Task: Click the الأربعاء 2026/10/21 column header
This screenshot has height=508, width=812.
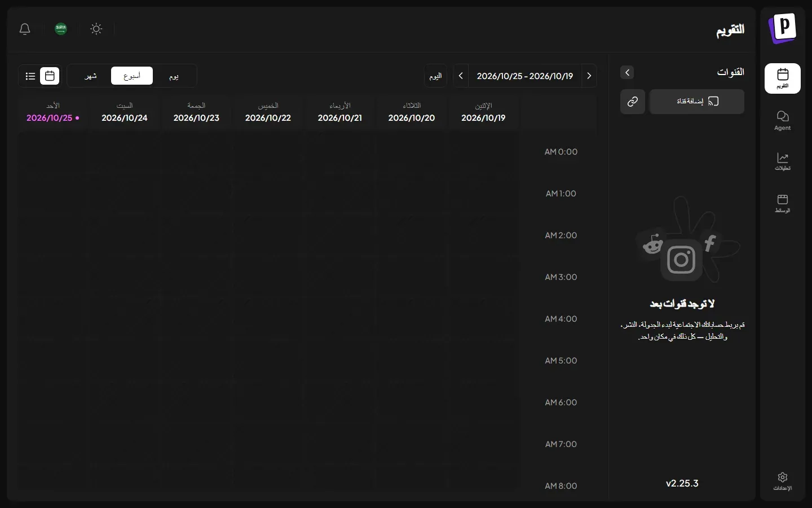Action: click(340, 112)
